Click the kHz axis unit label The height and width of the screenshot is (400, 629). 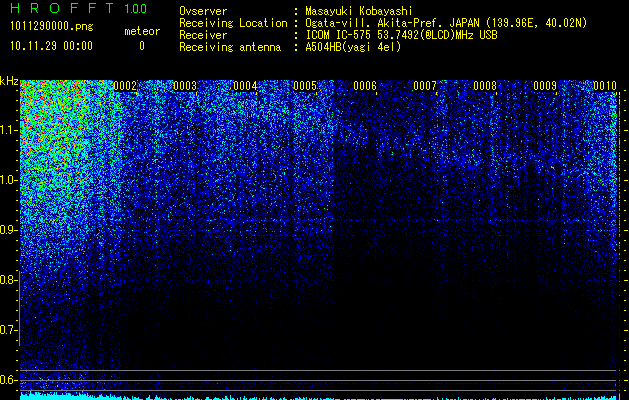(9, 81)
